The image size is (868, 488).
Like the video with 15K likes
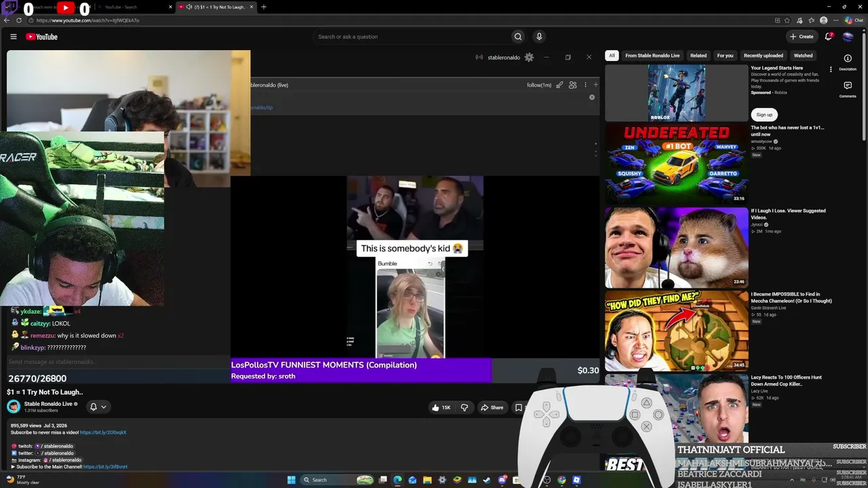441,407
